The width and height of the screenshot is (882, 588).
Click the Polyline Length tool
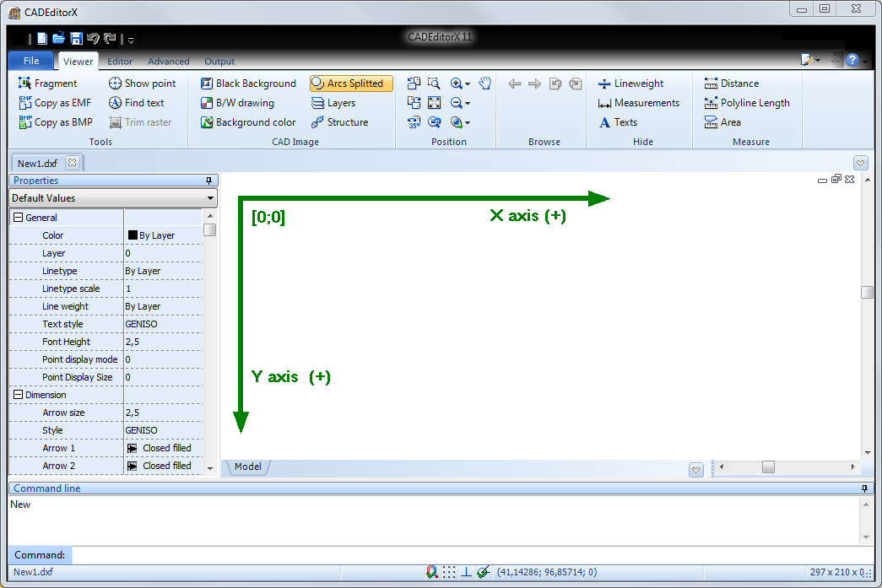click(746, 103)
